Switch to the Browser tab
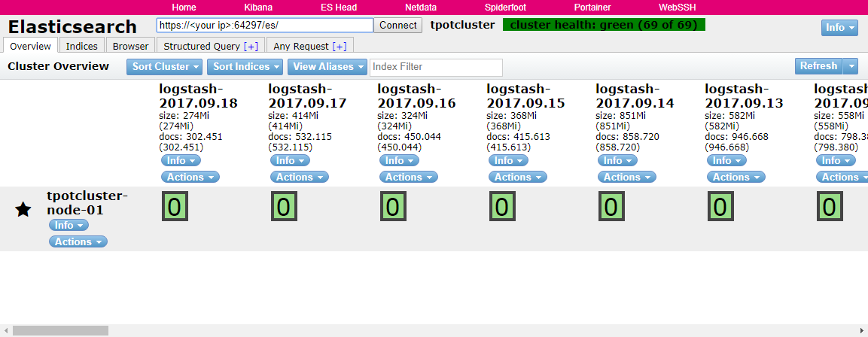Image resolution: width=868 pixels, height=337 pixels. tap(130, 47)
